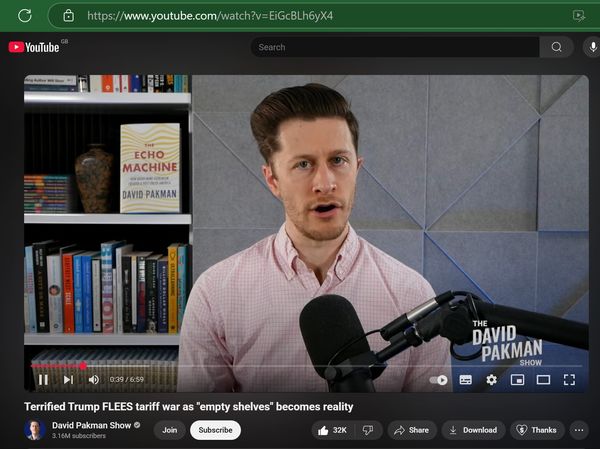Click the 0:39 / 6:59 time display
This screenshot has height=449, width=600.
(126, 380)
